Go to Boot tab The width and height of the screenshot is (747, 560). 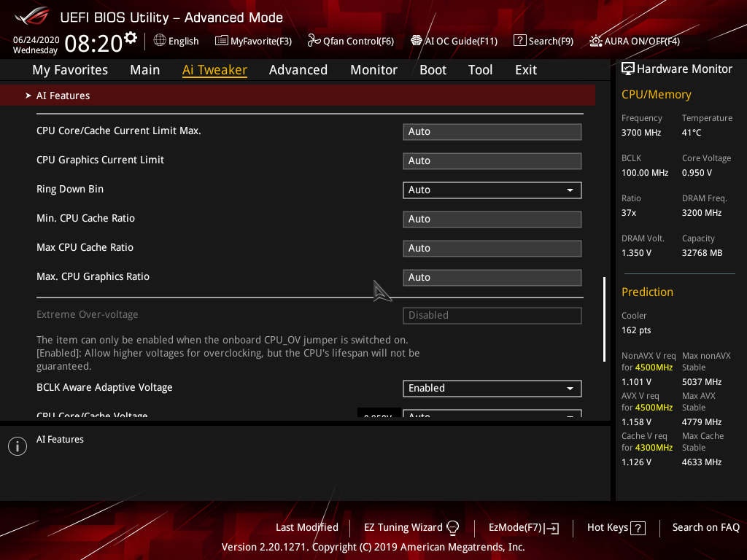pyautogui.click(x=433, y=70)
